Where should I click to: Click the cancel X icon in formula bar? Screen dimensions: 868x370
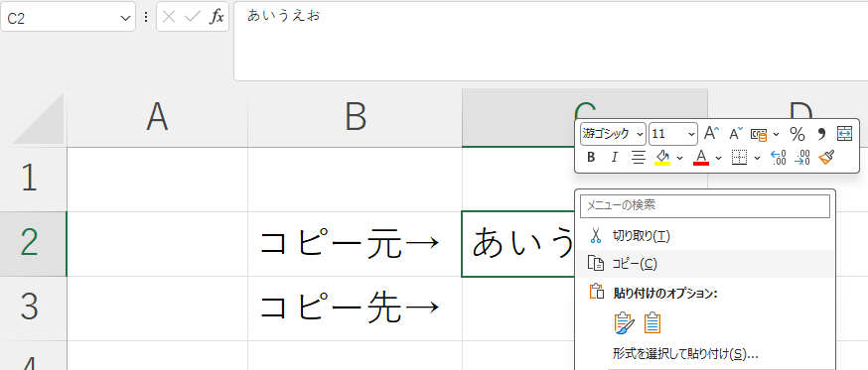point(169,17)
